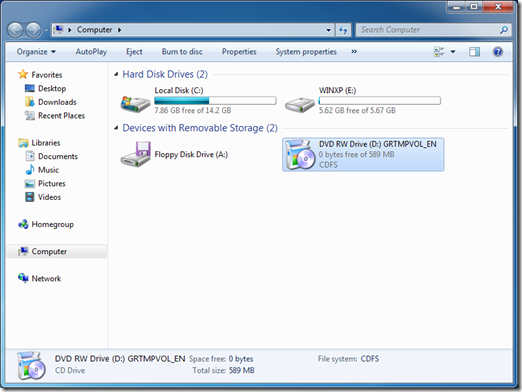The image size is (522, 392).
Task: Click the Music note icon
Action: point(30,170)
